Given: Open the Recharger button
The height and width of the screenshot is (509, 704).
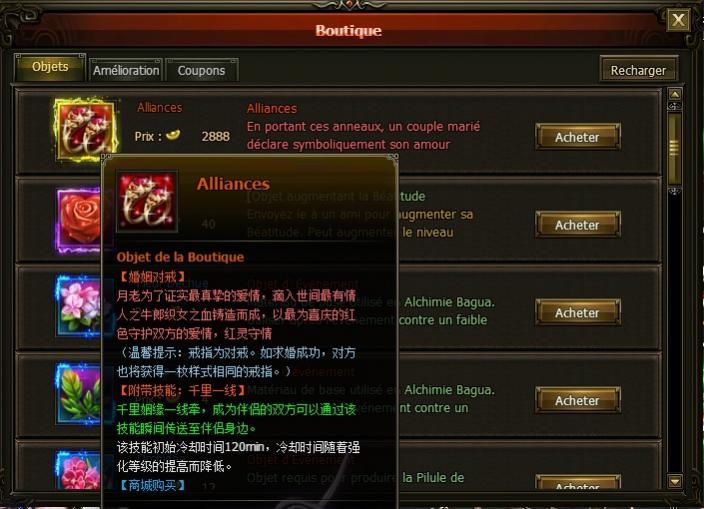Looking at the screenshot, I should (638, 70).
